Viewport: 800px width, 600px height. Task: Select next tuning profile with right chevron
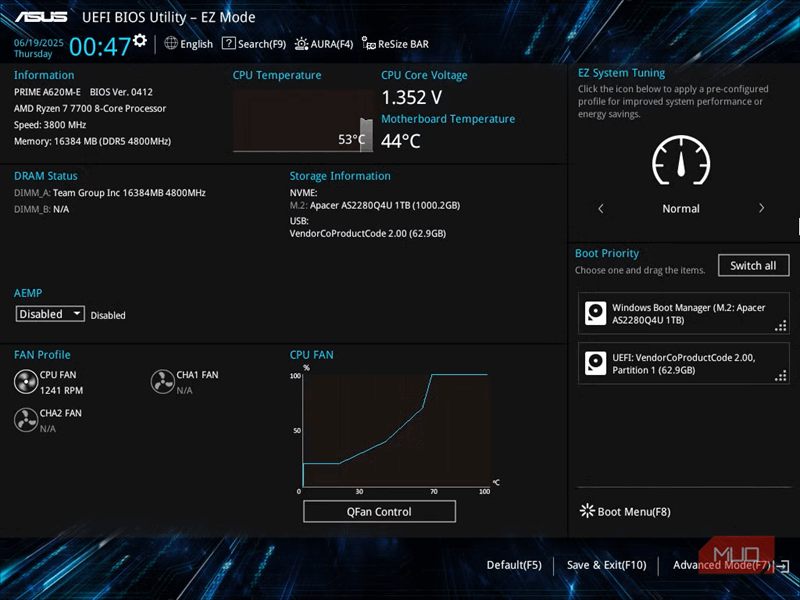(761, 209)
